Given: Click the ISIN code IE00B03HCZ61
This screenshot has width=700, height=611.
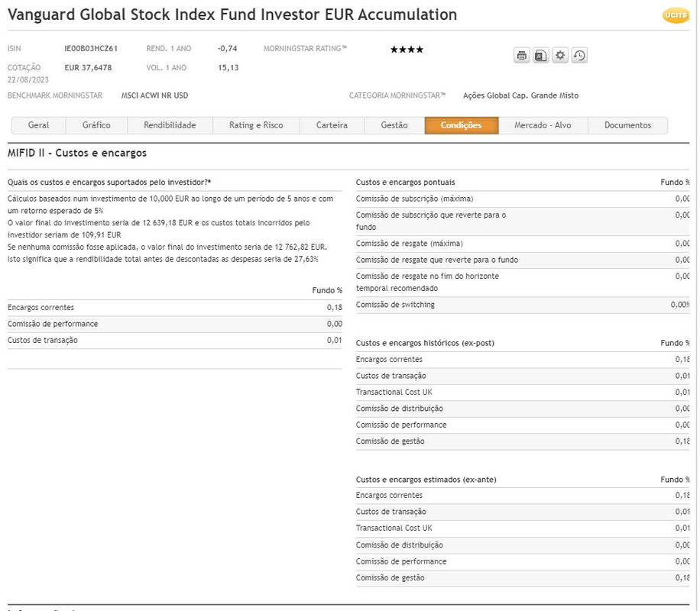Looking at the screenshot, I should 91,49.
